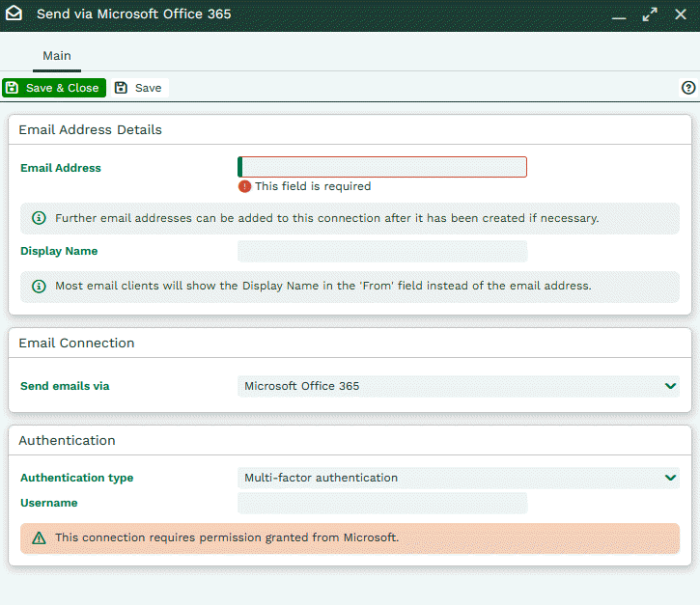Click the Authentication section header

click(67, 441)
